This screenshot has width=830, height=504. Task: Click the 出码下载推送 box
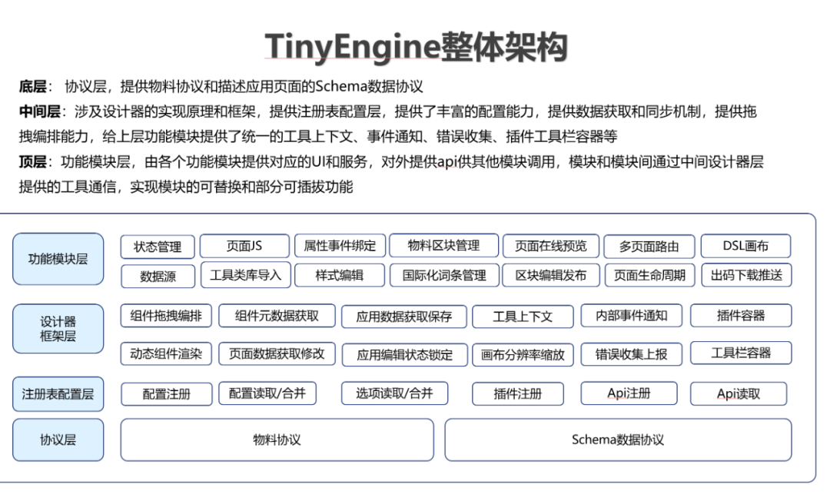pos(746,275)
